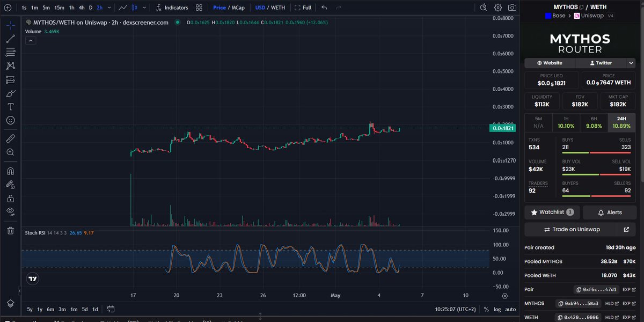The image size is (644, 322).
Task: Select the 1s timeframe
Action: (x=24, y=8)
